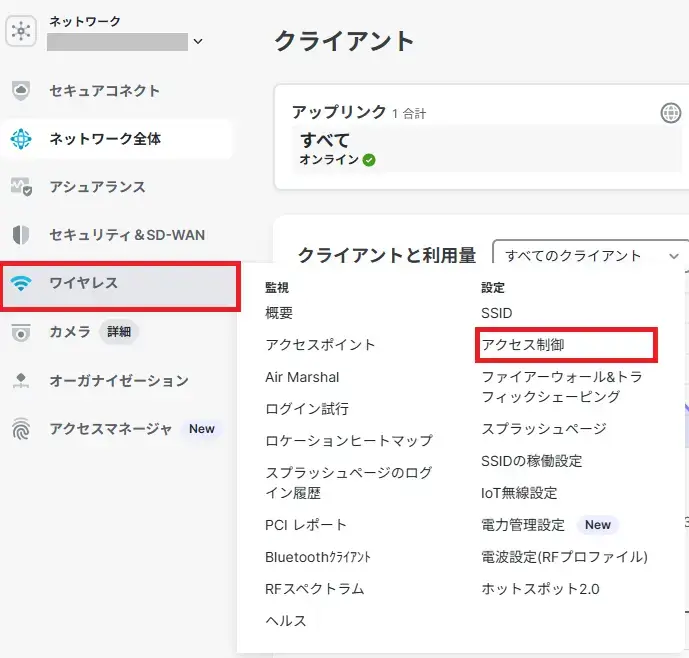Open SSID settings menu item
The height and width of the screenshot is (658, 689).
496,313
